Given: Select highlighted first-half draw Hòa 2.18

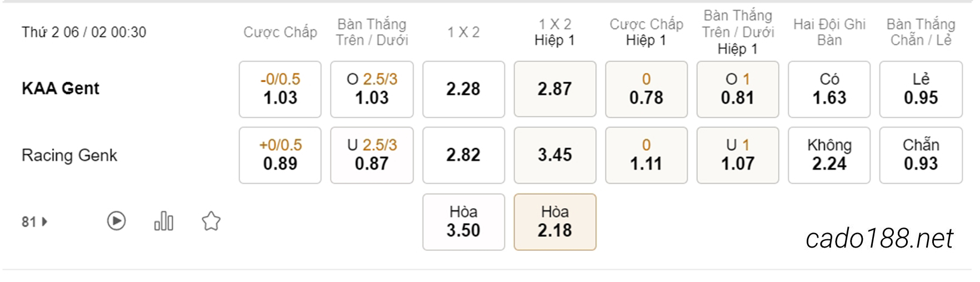Looking at the screenshot, I should (555, 222).
